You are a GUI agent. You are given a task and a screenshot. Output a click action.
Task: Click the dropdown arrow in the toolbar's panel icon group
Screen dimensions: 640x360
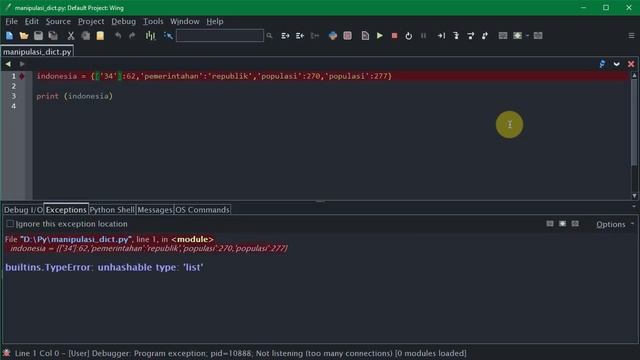(527, 36)
